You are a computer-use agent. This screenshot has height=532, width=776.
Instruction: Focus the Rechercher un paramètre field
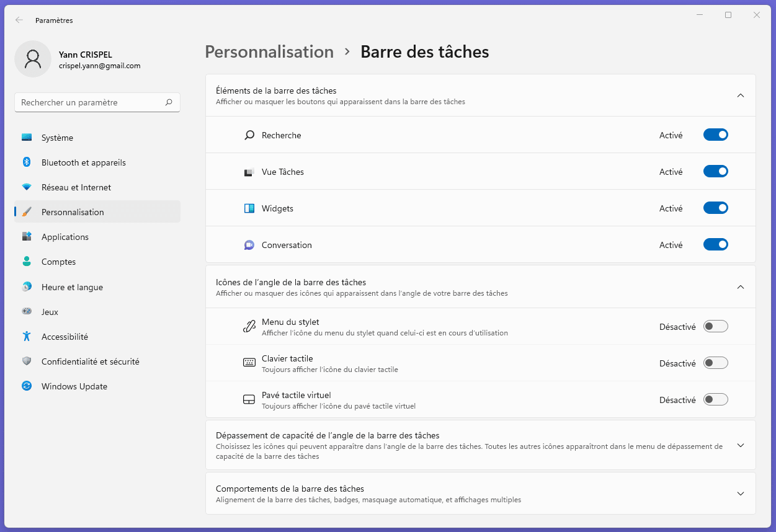(x=90, y=102)
